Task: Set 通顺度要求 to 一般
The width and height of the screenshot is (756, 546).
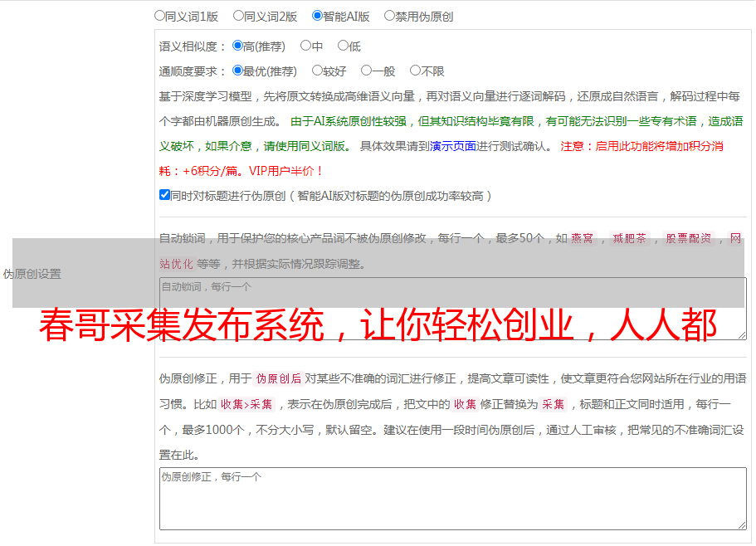Action: pos(367,71)
